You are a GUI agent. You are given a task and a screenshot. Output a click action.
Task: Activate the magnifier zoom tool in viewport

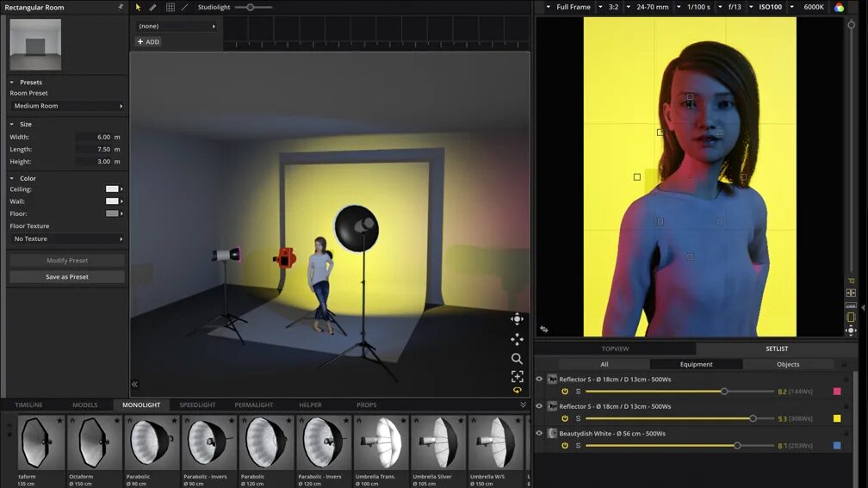pos(517,359)
